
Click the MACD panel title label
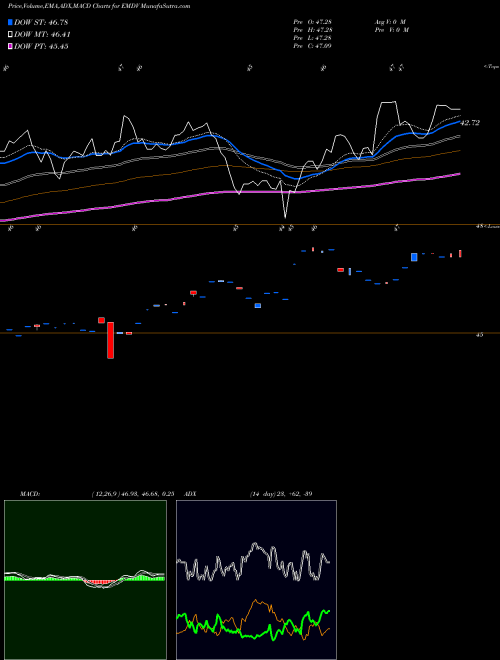coord(30,494)
